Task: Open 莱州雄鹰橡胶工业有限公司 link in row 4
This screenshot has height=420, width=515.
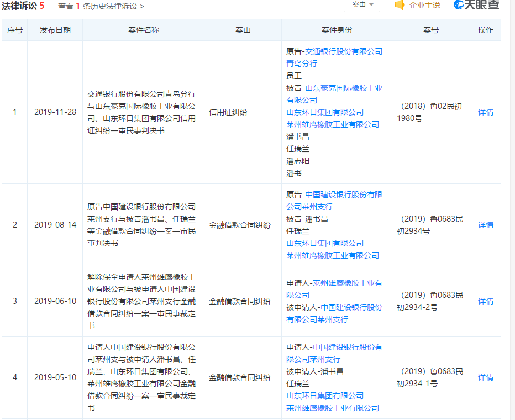Action: point(333,408)
